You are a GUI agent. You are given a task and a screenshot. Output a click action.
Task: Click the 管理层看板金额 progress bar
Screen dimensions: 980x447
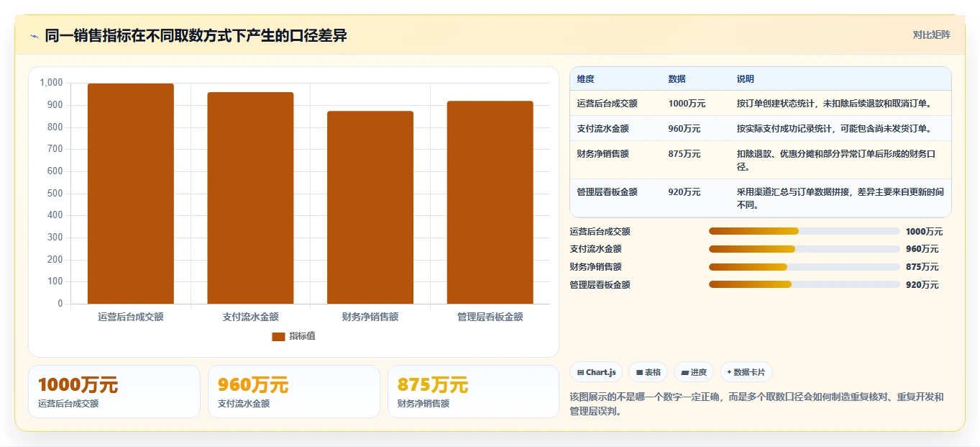(x=804, y=284)
